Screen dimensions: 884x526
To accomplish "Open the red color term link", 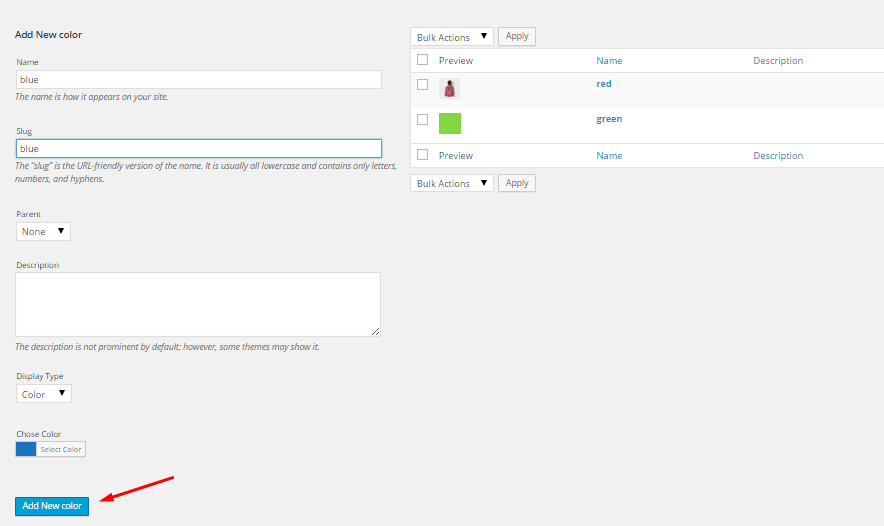I will point(604,84).
